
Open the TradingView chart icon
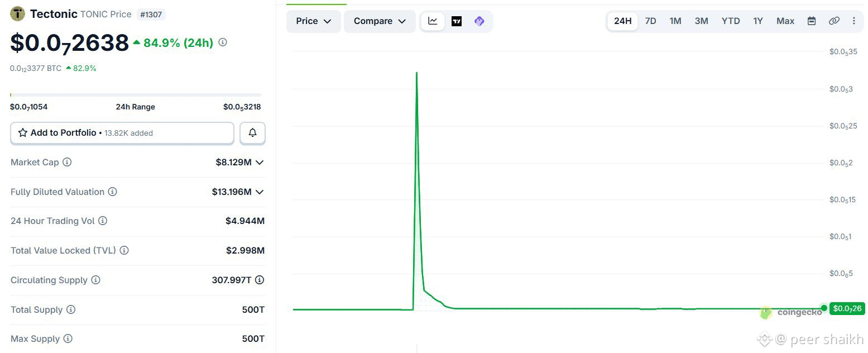pos(456,21)
